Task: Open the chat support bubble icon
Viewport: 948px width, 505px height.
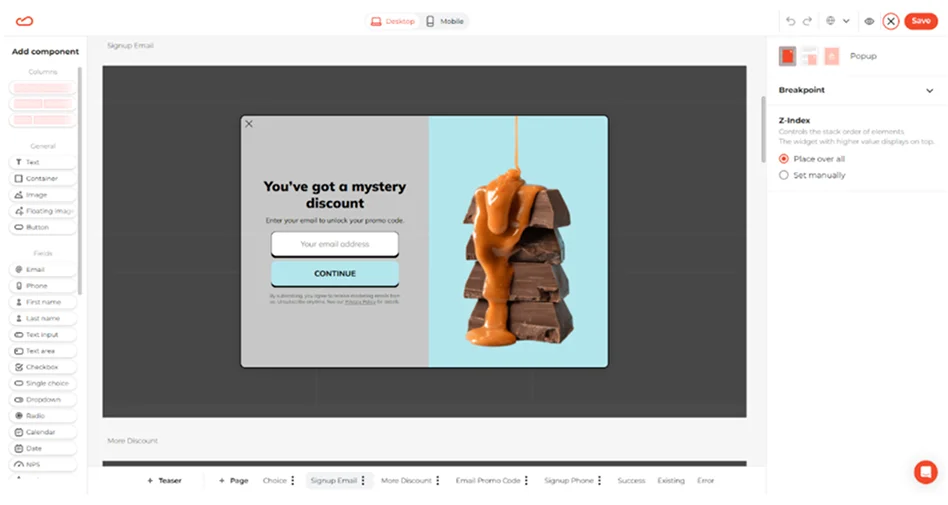Action: coord(925,471)
